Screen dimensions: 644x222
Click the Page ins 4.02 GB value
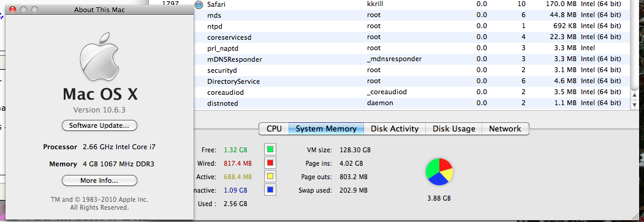(351, 163)
